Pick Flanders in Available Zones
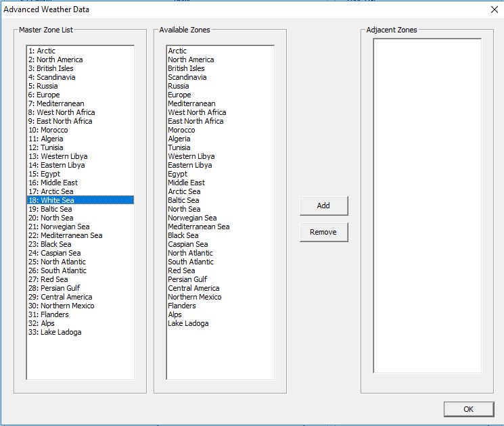 [x=221, y=306]
